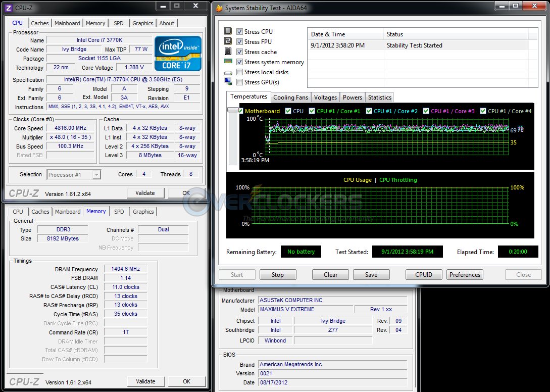Click the Intel Core i7 logo badge

pos(178,53)
